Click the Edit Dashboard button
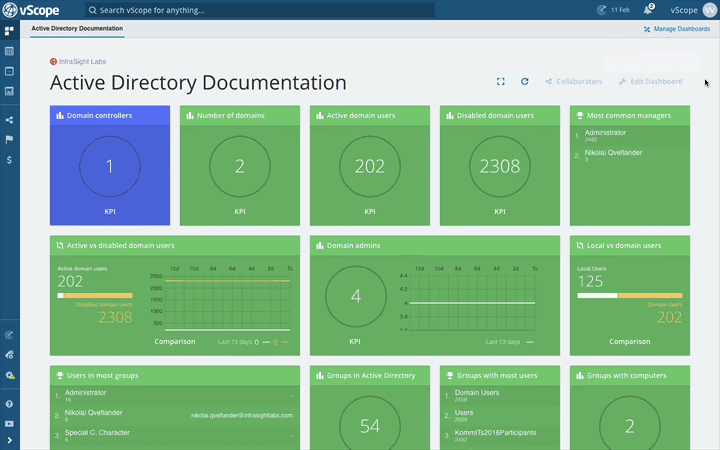This screenshot has width=720, height=450. point(651,81)
